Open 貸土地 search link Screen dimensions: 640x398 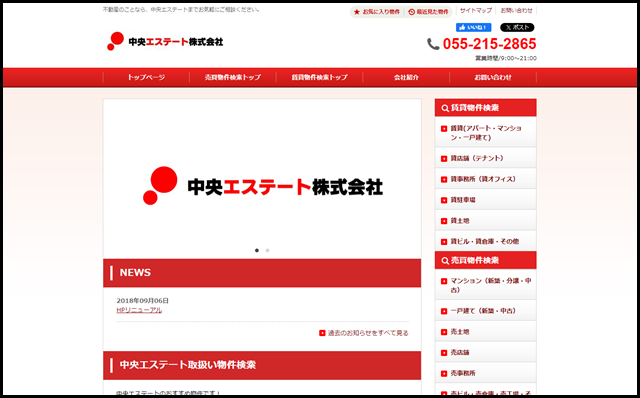pyautogui.click(x=486, y=221)
